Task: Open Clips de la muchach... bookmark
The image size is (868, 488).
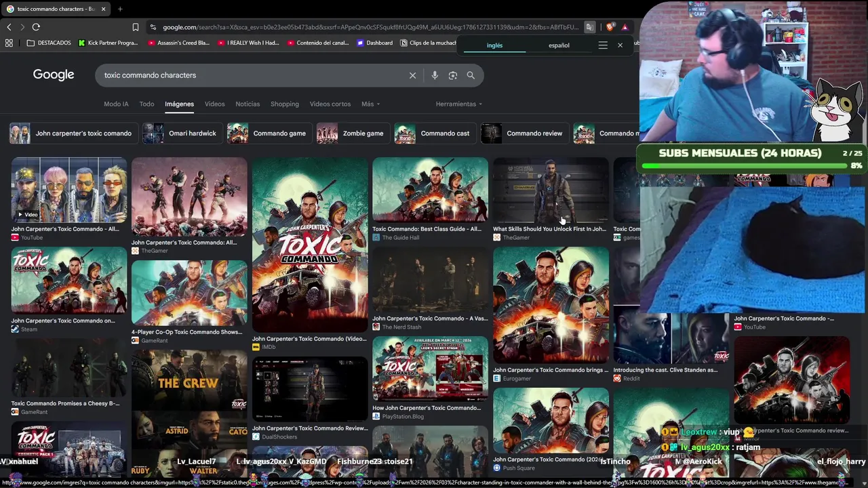Action: pos(429,43)
